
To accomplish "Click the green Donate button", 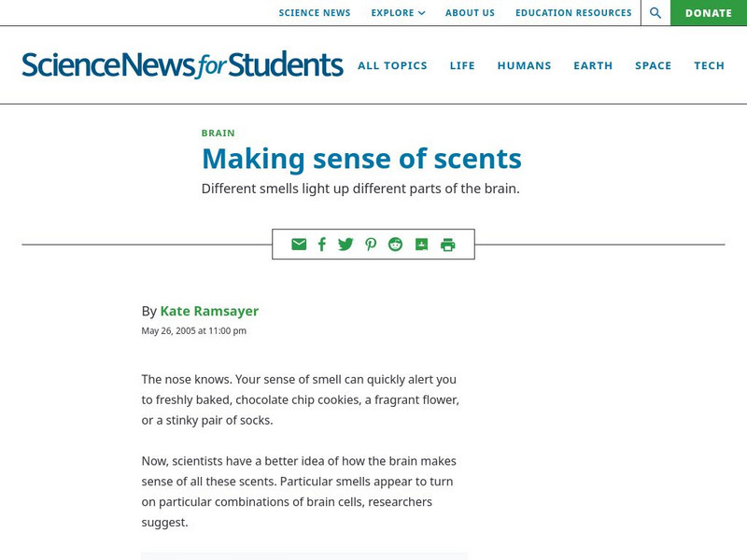I will (x=709, y=13).
